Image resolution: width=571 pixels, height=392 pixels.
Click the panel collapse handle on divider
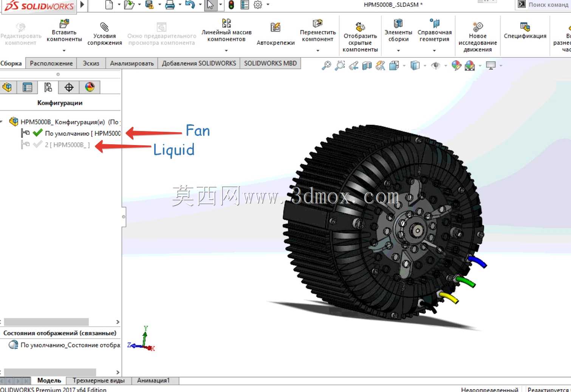pyautogui.click(x=124, y=217)
